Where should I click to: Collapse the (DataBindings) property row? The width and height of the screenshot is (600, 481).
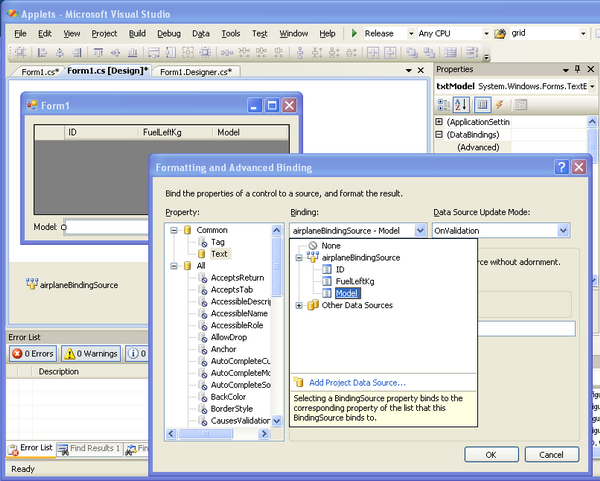click(439, 134)
